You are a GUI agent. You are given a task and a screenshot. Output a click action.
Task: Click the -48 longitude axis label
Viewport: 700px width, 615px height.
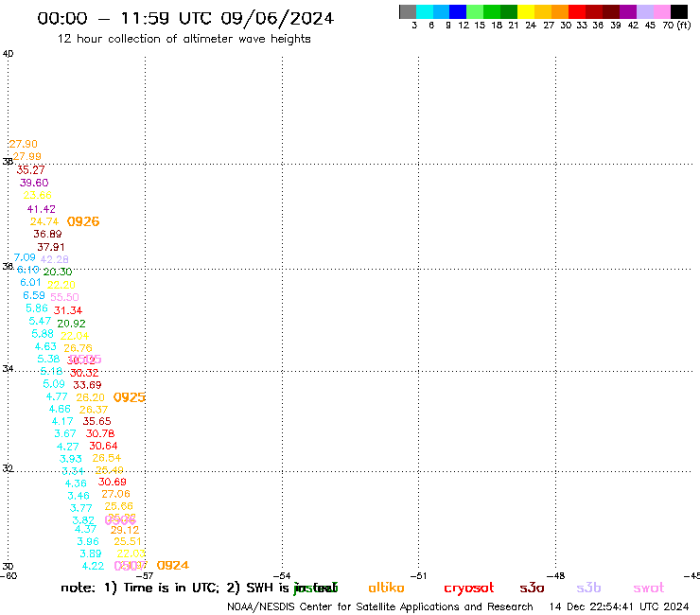coord(555,575)
